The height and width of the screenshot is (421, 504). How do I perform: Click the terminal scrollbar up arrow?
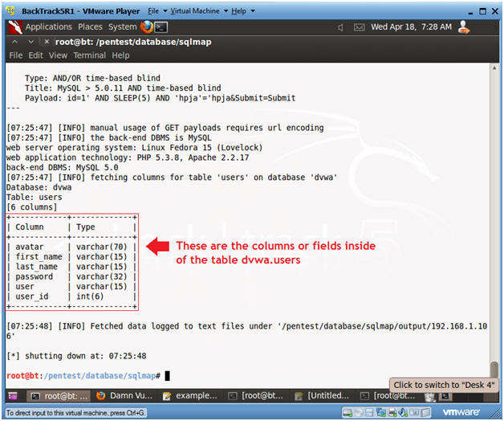click(494, 68)
